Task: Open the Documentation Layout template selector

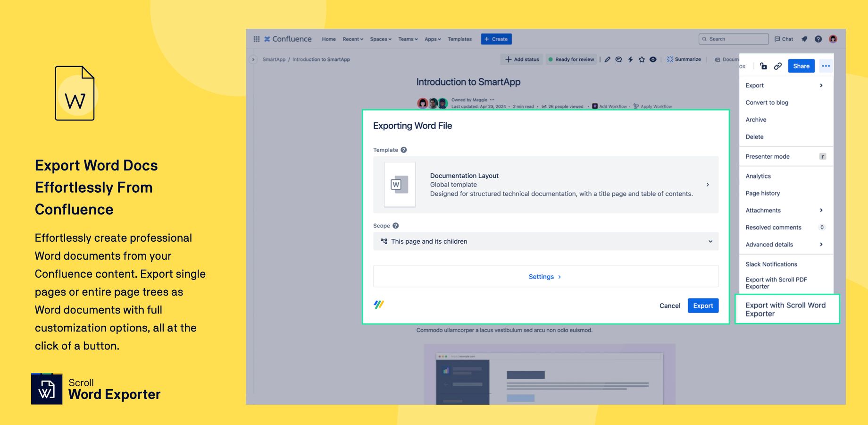Action: 546,185
